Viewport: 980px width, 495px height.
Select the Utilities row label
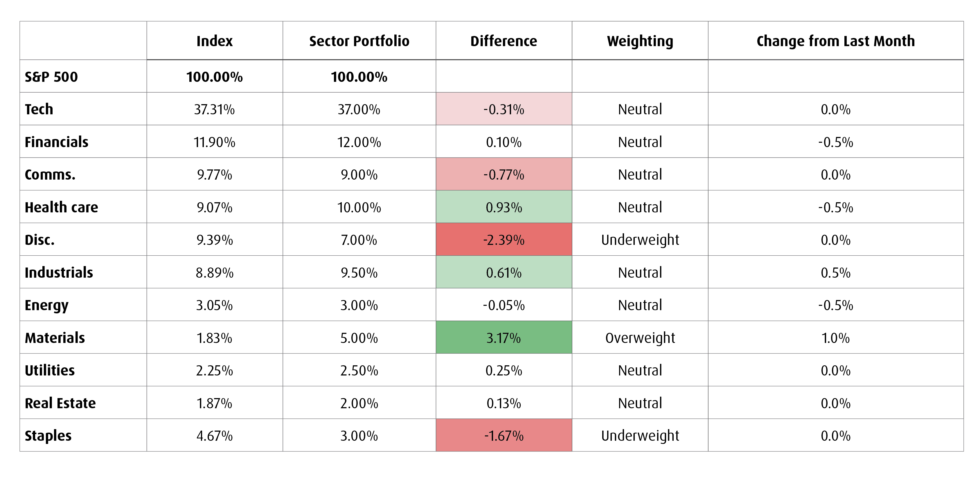(50, 370)
